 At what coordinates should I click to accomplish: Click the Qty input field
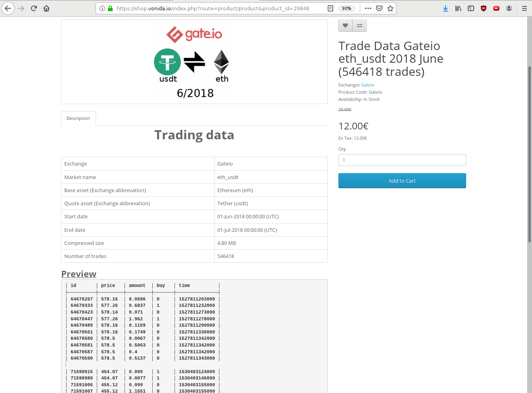pyautogui.click(x=402, y=160)
